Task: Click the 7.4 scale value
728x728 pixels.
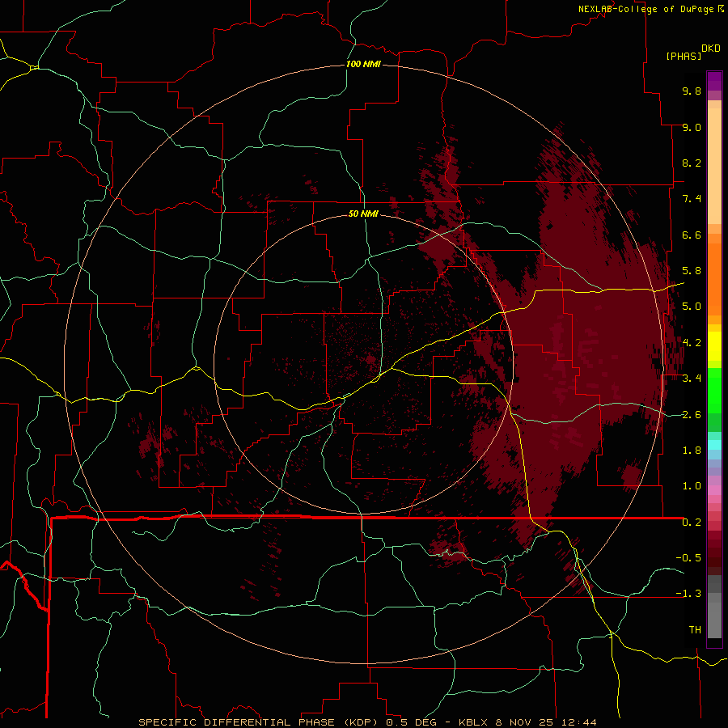Action: coord(692,199)
